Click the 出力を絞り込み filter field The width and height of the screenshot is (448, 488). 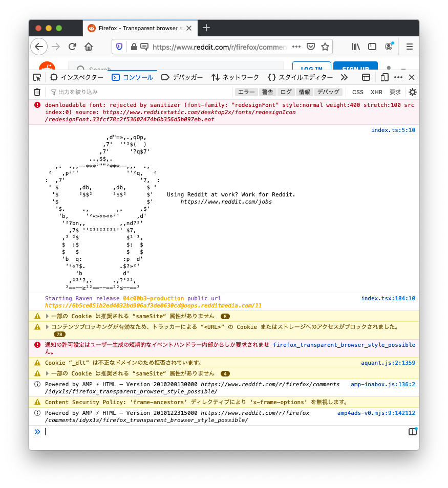(138, 92)
